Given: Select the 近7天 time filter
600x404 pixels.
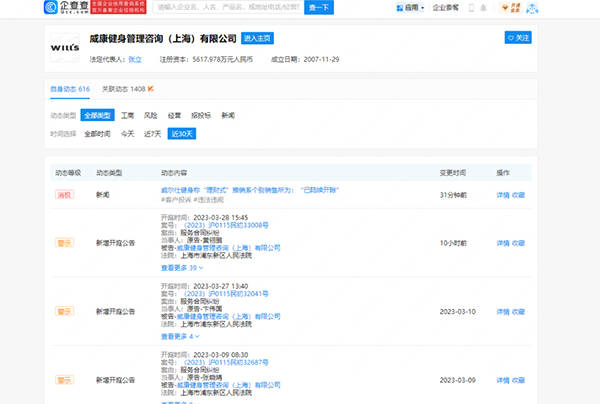Looking at the screenshot, I should pyautogui.click(x=152, y=134).
